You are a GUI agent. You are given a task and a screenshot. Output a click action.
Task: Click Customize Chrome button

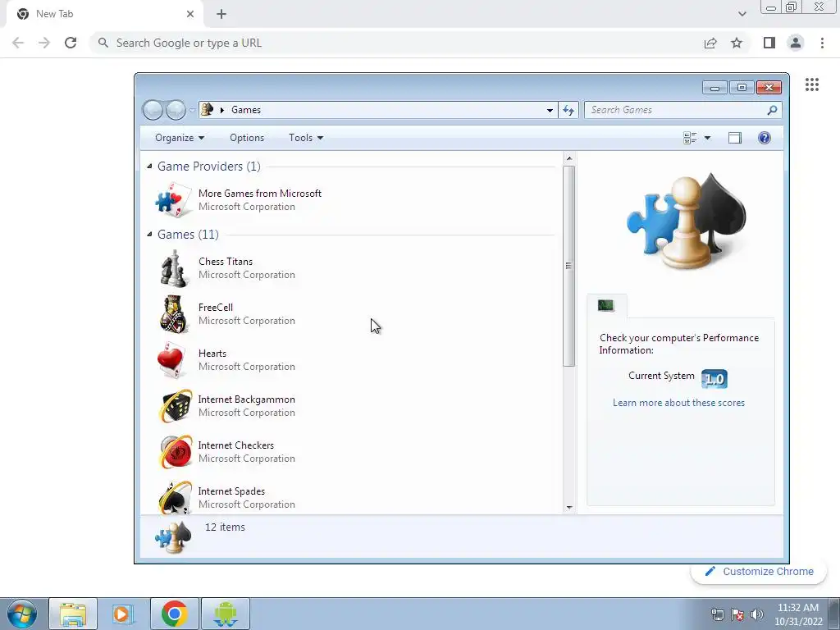(x=759, y=572)
